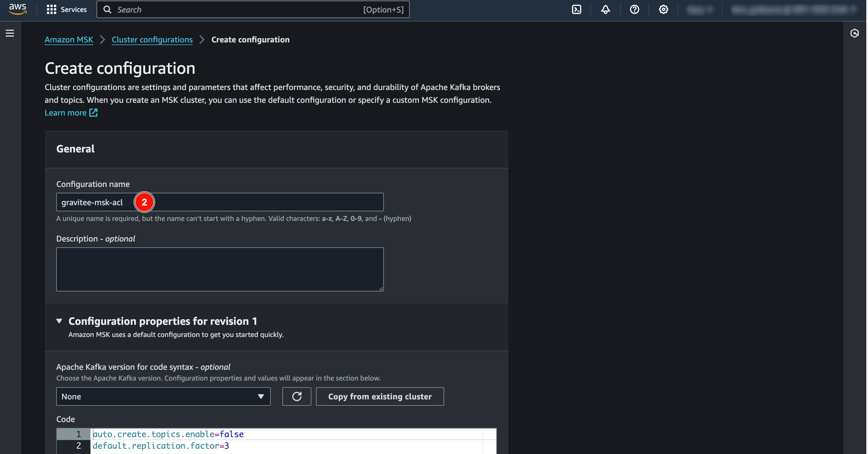This screenshot has width=868, height=454.
Task: Click the None version selector dropdown
Action: click(163, 397)
